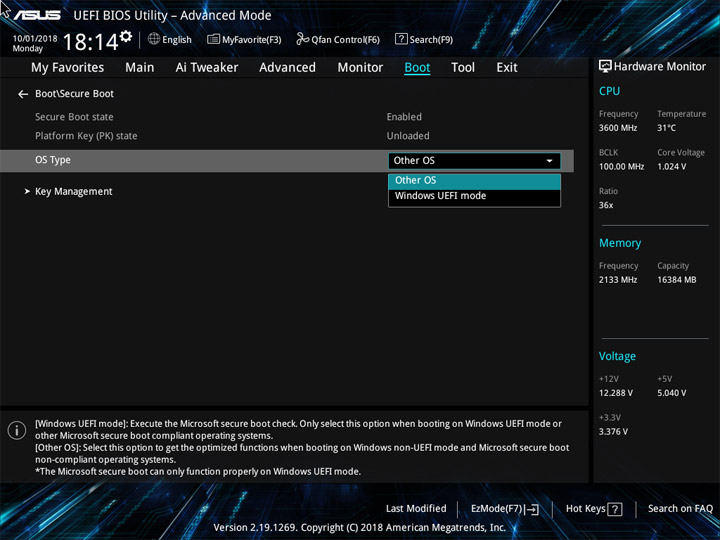720x540 pixels.
Task: Click the Memory heading in Hardware Monitor
Action: (620, 243)
